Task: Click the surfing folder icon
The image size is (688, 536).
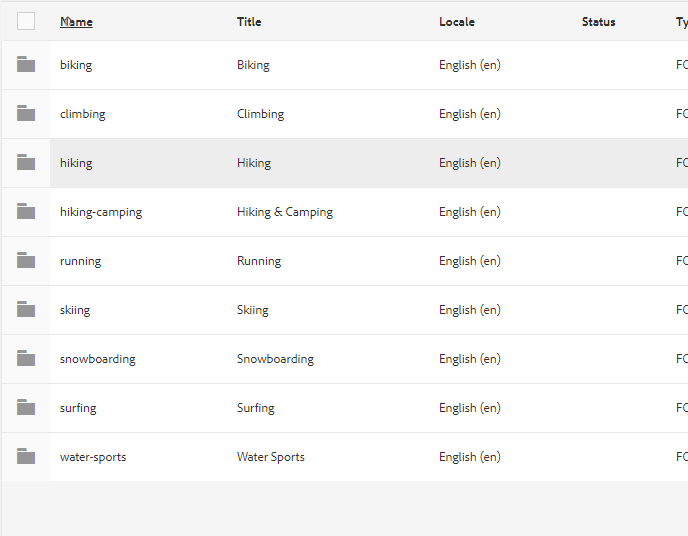Action: click(x=26, y=408)
